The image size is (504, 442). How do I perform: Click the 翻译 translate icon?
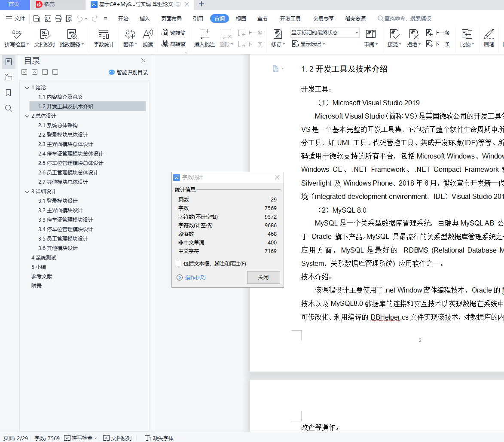[130, 38]
